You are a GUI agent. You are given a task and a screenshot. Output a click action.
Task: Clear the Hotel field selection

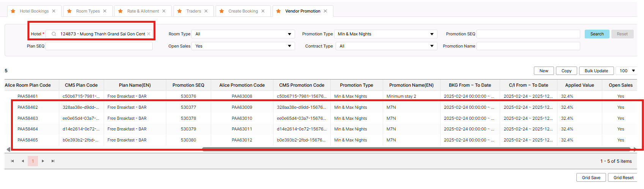(x=149, y=34)
